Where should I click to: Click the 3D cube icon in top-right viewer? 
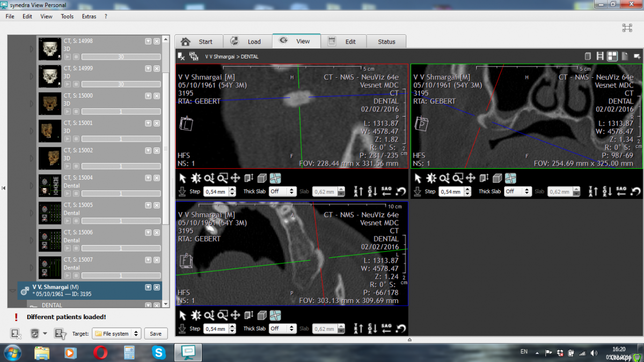(497, 178)
